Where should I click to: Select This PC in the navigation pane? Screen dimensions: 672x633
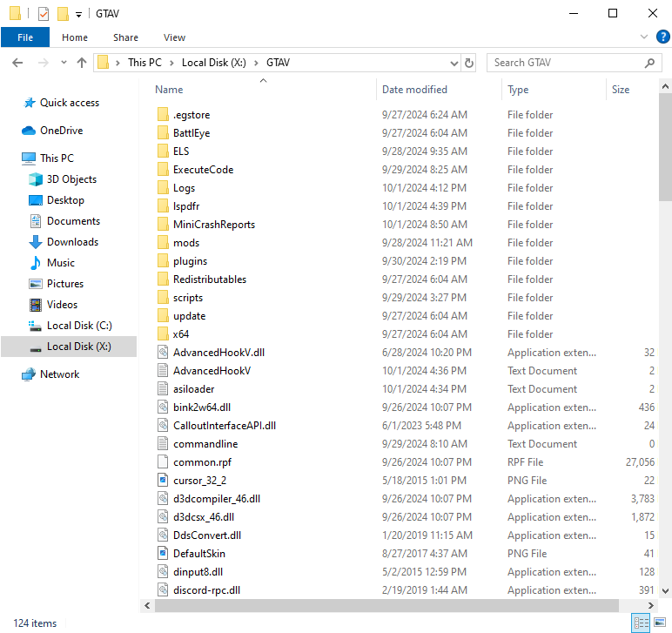(57, 158)
